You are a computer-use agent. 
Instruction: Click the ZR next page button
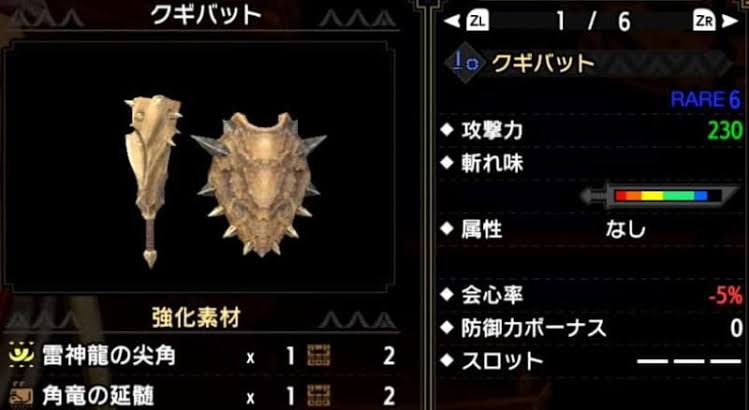[704, 21]
